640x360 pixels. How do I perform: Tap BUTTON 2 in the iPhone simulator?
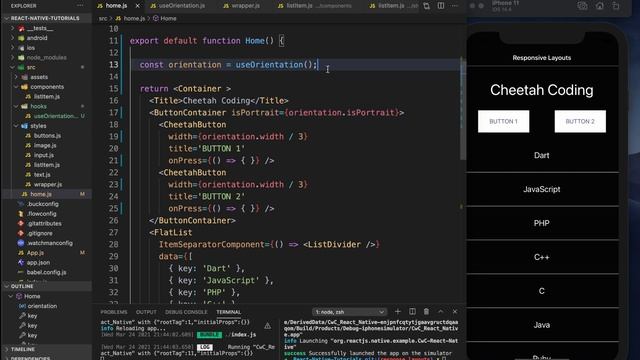[580, 122]
